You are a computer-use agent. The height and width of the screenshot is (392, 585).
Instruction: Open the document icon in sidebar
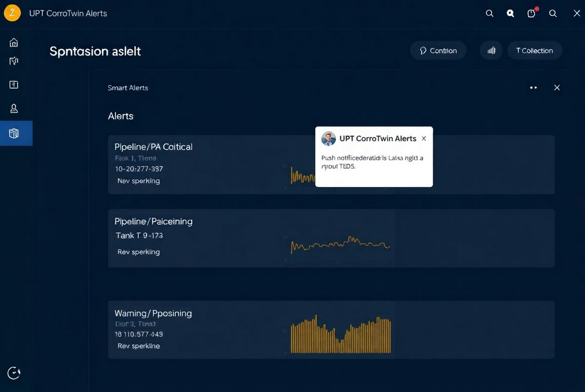tap(14, 85)
